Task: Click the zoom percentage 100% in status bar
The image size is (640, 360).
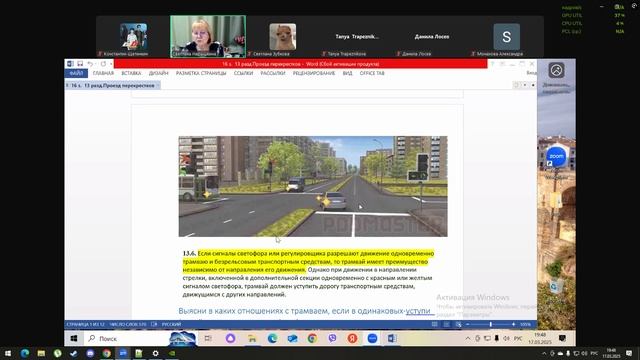Action: click(525, 324)
